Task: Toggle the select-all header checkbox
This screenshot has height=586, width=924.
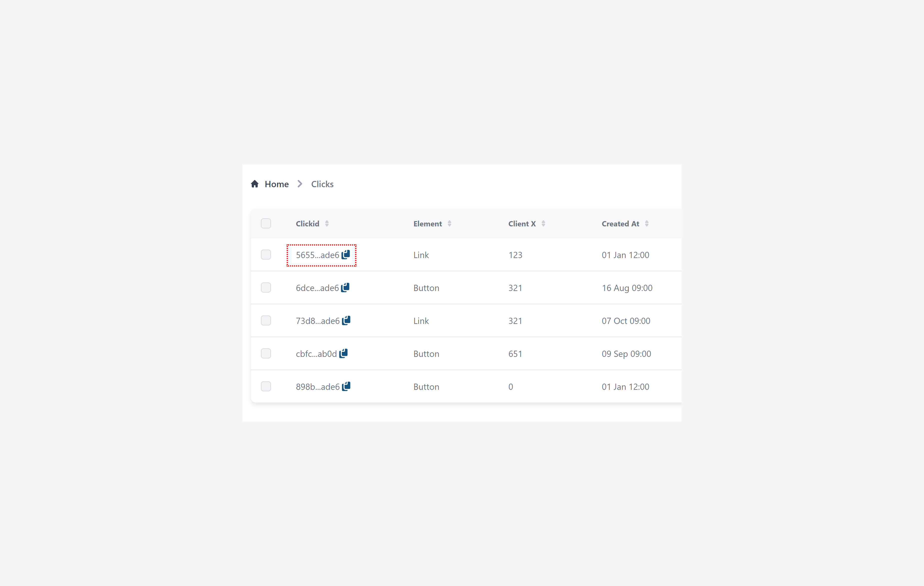Action: pyautogui.click(x=266, y=224)
